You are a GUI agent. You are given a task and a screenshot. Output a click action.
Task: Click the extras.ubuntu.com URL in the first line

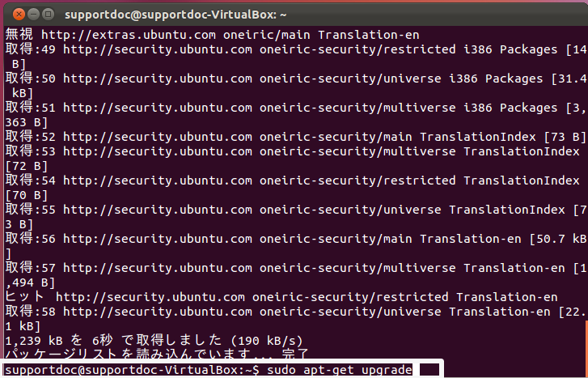(129, 35)
